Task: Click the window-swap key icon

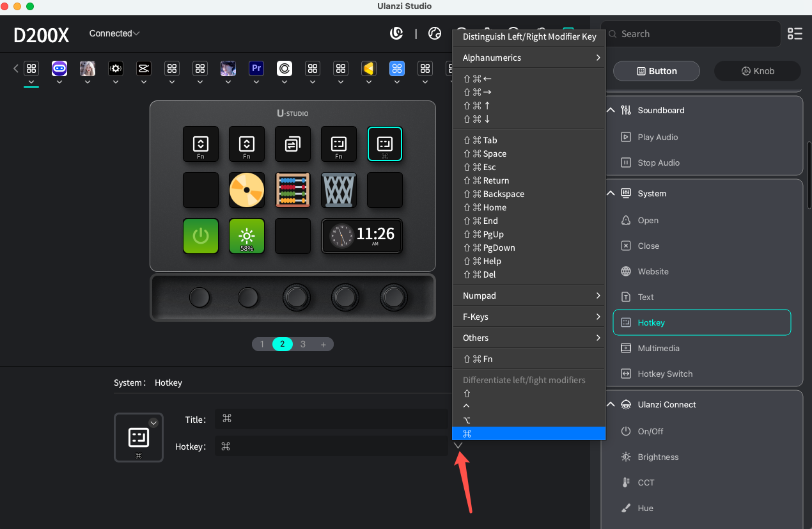Action: click(x=293, y=144)
